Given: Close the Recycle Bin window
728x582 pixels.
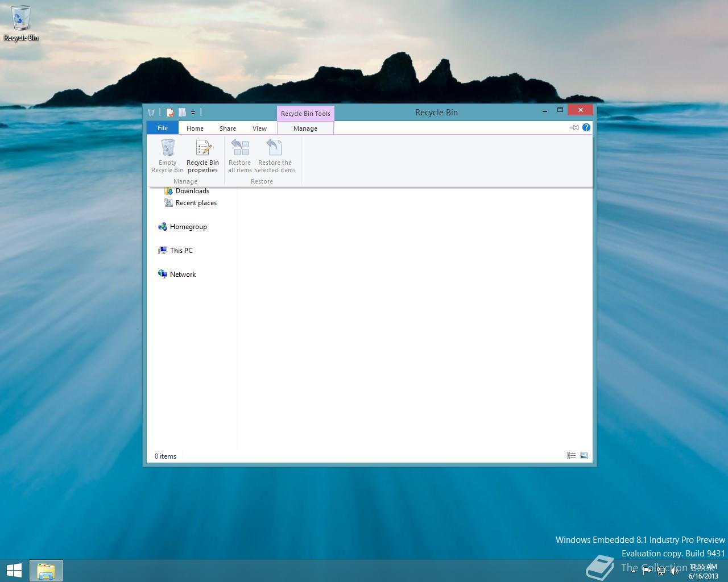Looking at the screenshot, I should pyautogui.click(x=580, y=110).
